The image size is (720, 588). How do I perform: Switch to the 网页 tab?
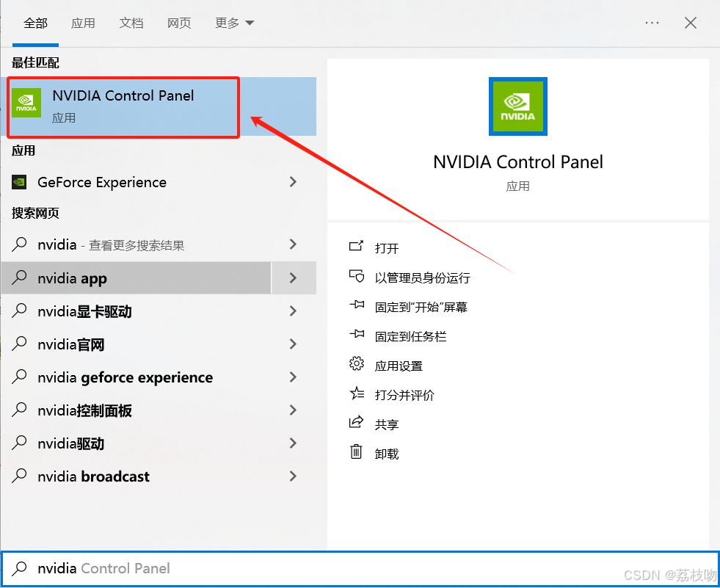pos(179,23)
